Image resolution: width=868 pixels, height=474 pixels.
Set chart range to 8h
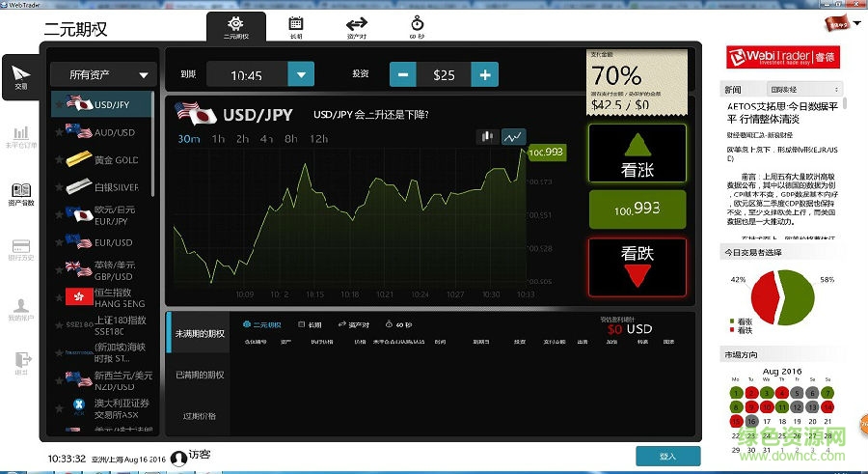291,139
